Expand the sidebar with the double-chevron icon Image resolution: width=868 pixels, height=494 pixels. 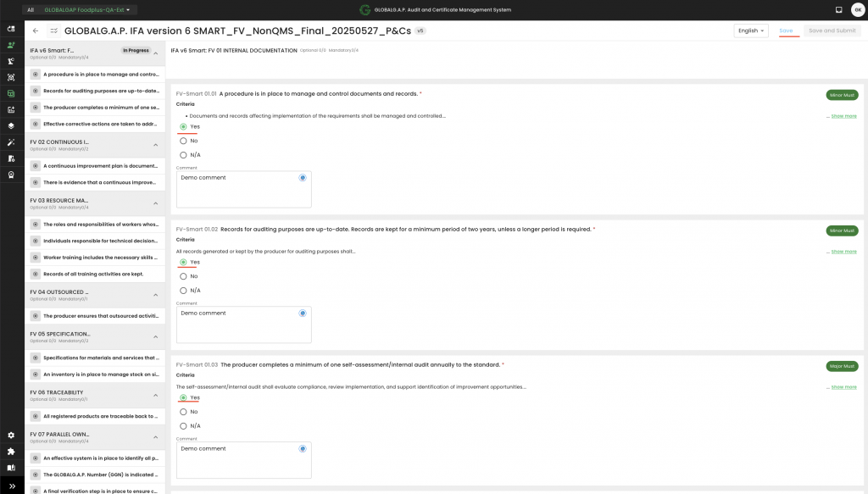point(11,486)
